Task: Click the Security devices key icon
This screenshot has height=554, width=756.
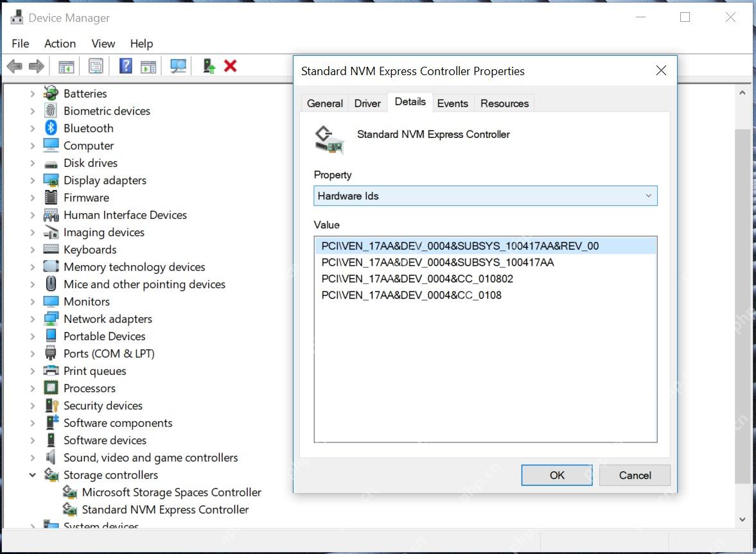Action: point(51,405)
